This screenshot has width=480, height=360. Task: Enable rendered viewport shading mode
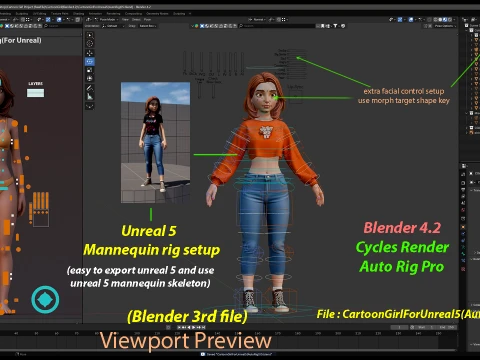pos(449,20)
